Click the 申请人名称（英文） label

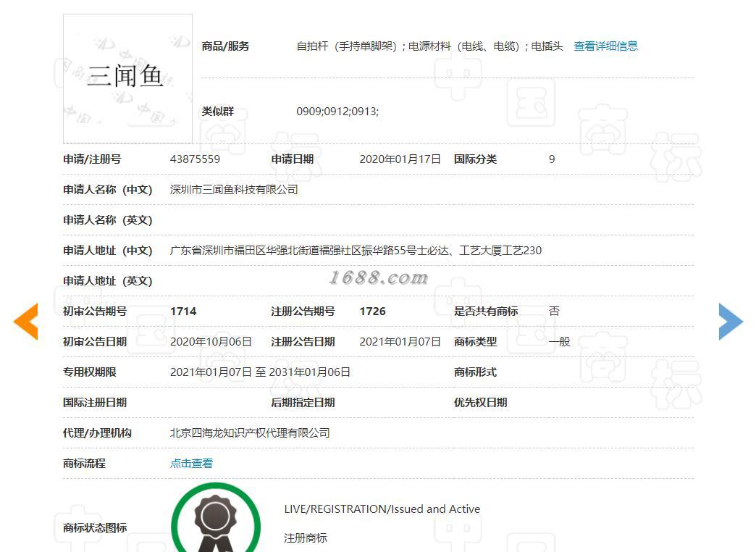[x=107, y=220]
